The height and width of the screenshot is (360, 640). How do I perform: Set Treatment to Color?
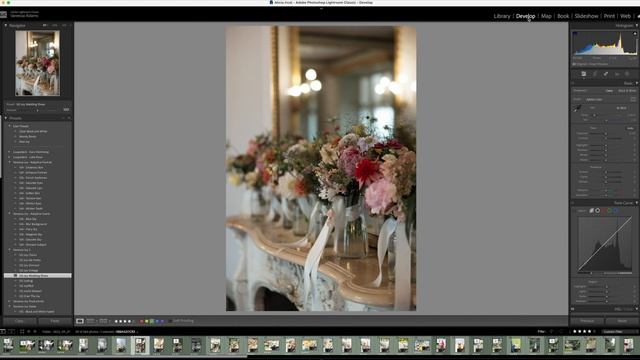(x=609, y=91)
